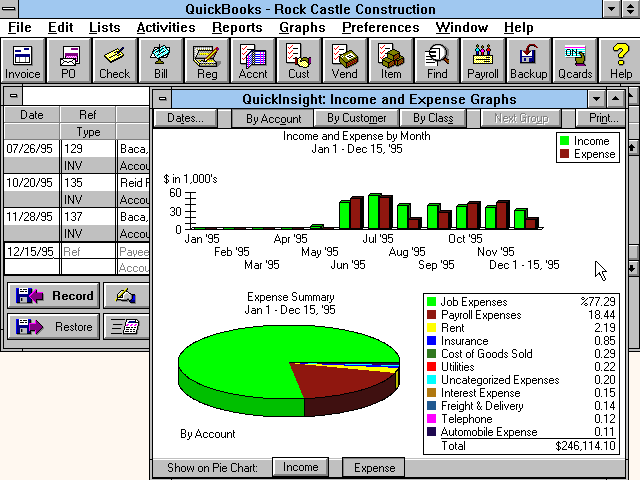Click the empty Ref input field
Image resolution: width=640 pixels, height=480 pixels.
click(x=88, y=251)
